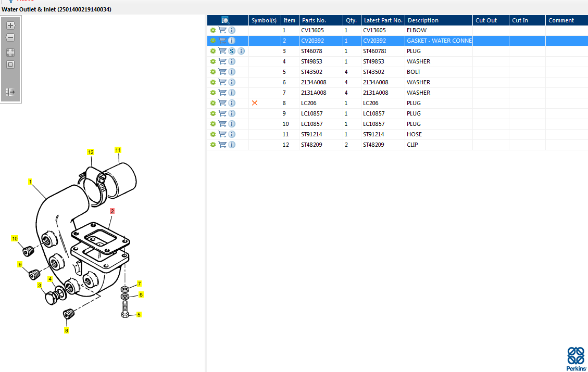Select the HOSE description cell
Image resolution: width=588 pixels, height=372 pixels.
[439, 134]
